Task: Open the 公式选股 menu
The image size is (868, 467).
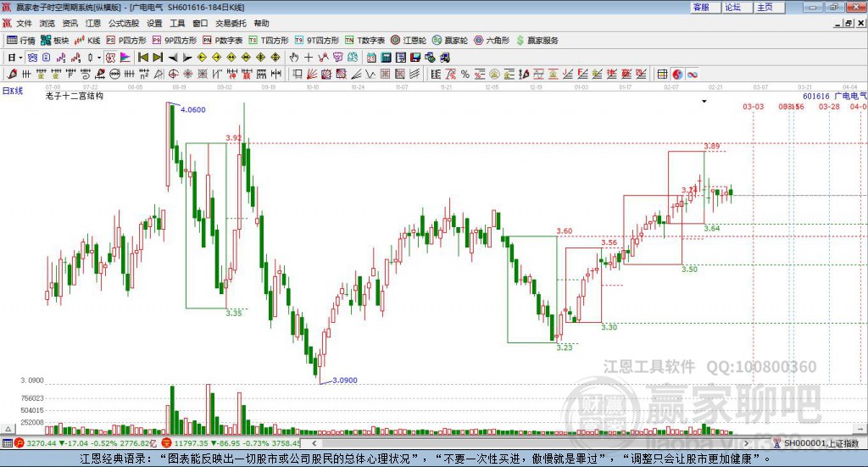Action: (124, 23)
